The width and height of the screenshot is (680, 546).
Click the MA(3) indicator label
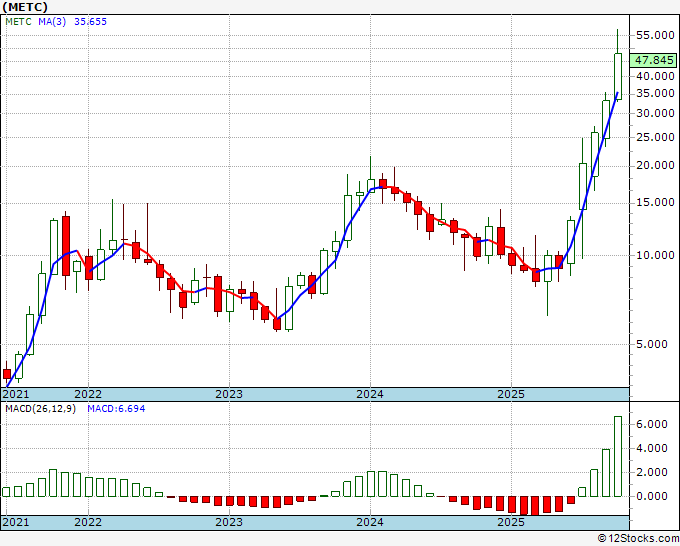click(52, 22)
